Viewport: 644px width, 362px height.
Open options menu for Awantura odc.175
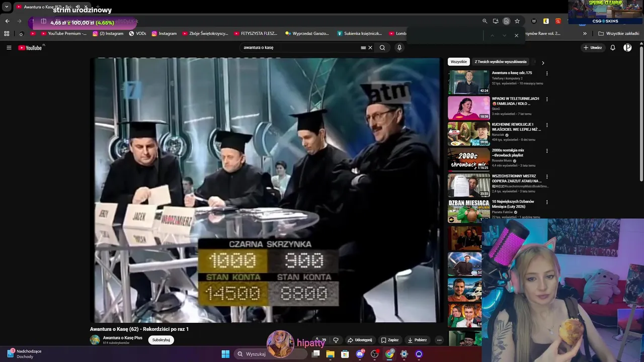tap(547, 73)
